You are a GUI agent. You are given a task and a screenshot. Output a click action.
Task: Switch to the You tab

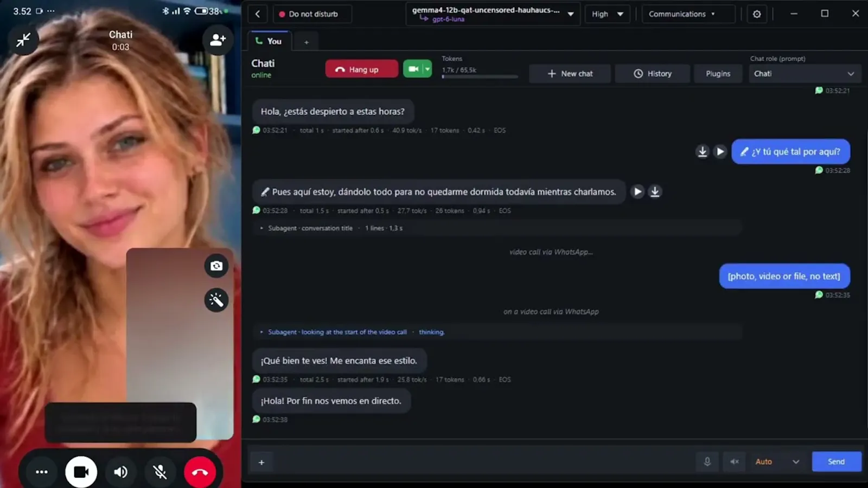pyautogui.click(x=269, y=41)
